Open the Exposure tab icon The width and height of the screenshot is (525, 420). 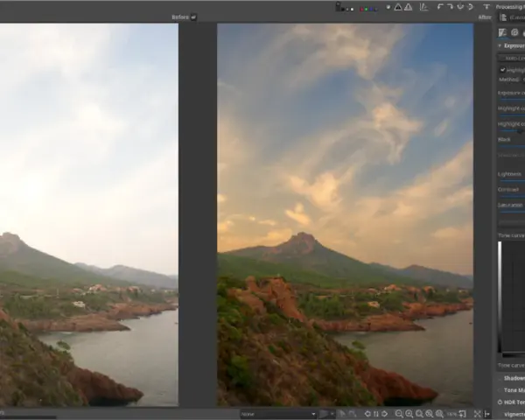[x=502, y=32]
